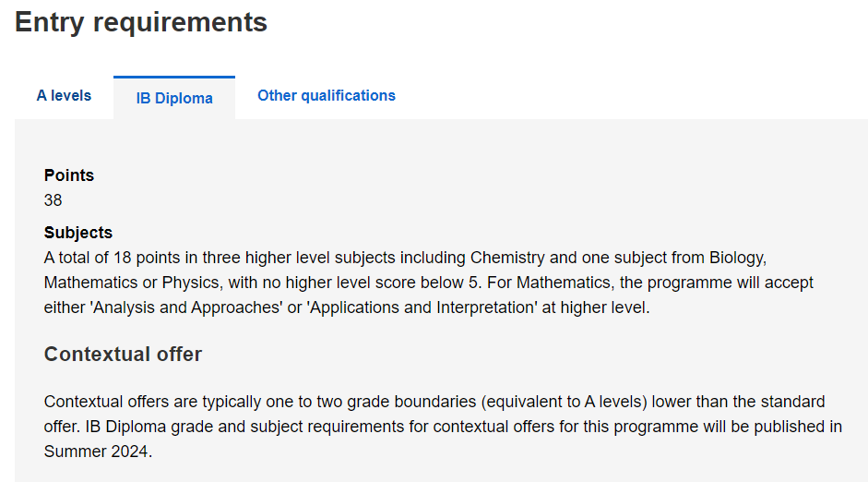868x482 pixels.
Task: Open the Other qualifications tab
Action: tap(326, 95)
